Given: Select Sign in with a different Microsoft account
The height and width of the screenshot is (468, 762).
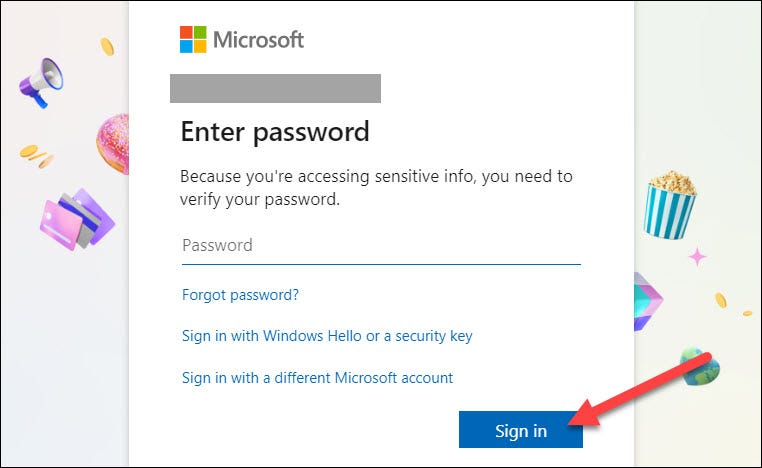Looking at the screenshot, I should click(317, 378).
